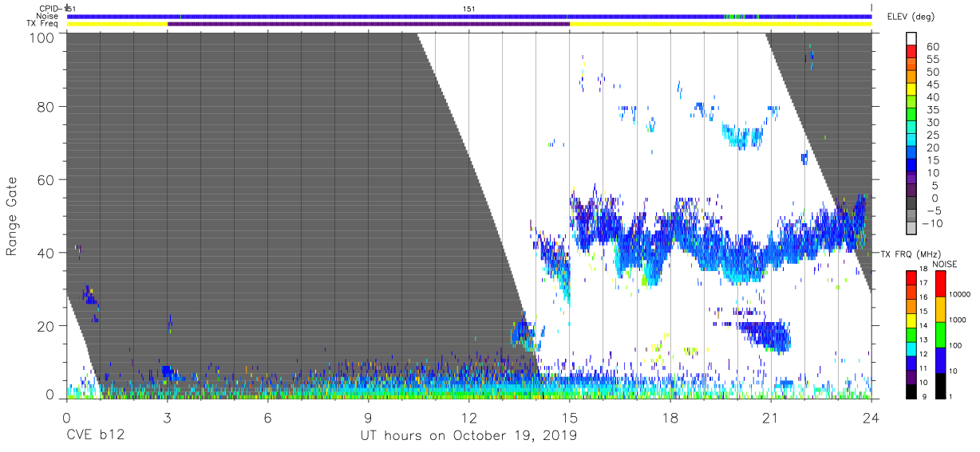Select the cyan segment of the TX FRQ color bar

coord(911,349)
